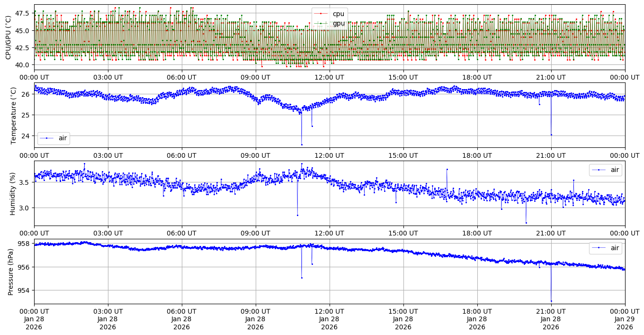
Task: Click the Temperature (°C) y-axis label
Action: tap(13, 115)
